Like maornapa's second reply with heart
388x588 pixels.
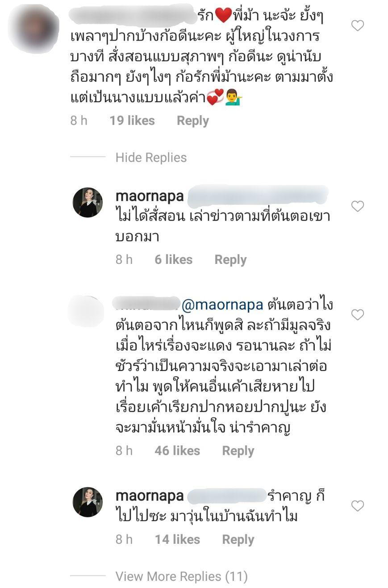click(357, 506)
